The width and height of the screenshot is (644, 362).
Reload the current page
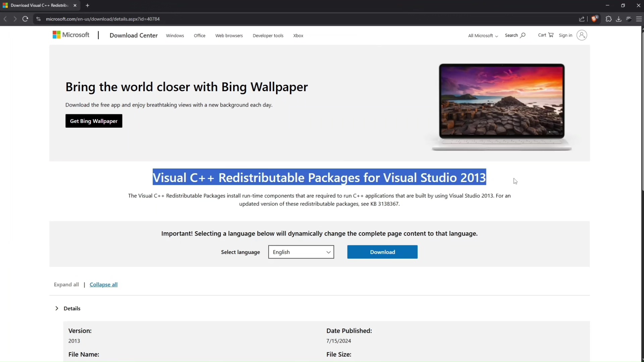tap(25, 19)
